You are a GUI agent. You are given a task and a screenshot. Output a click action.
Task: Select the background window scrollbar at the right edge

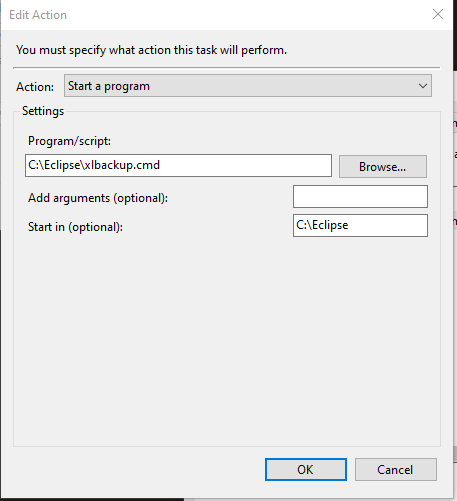(455, 454)
